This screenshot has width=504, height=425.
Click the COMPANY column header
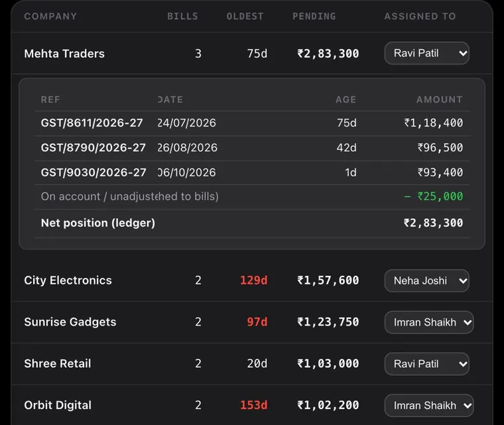(x=50, y=16)
